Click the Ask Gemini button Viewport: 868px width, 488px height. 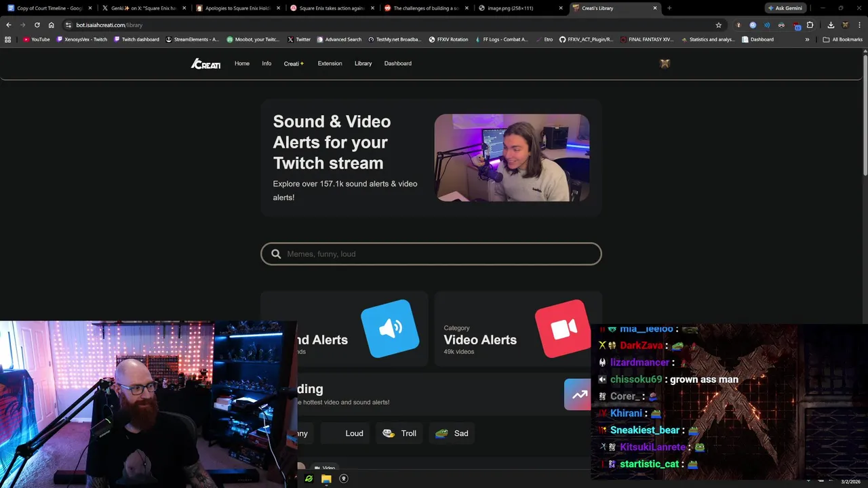pyautogui.click(x=785, y=8)
